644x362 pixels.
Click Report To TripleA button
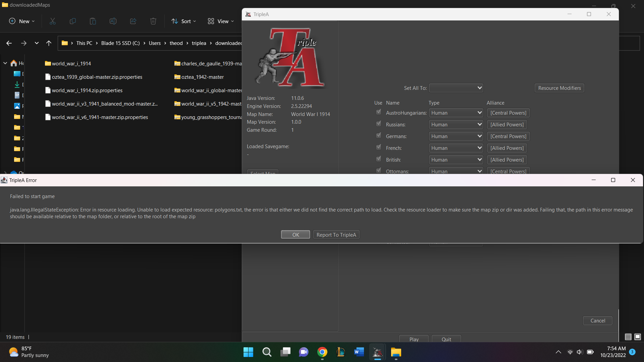point(336,235)
